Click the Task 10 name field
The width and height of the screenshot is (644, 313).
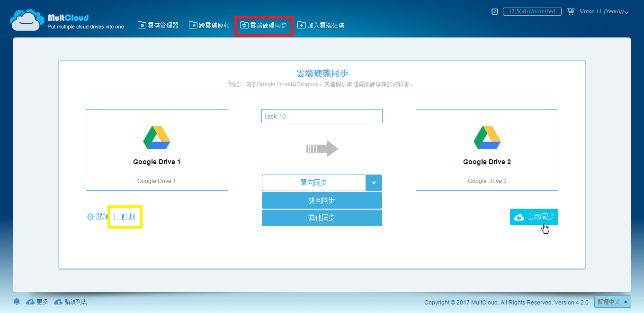pyautogui.click(x=322, y=116)
